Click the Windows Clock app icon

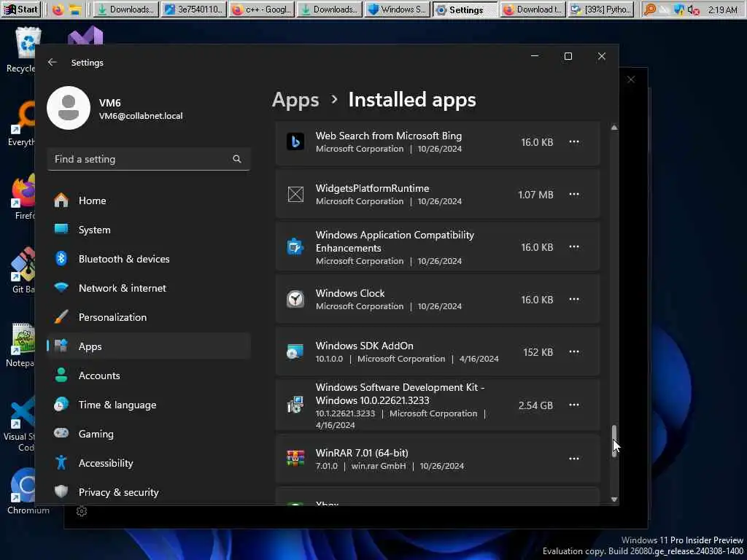[295, 300]
